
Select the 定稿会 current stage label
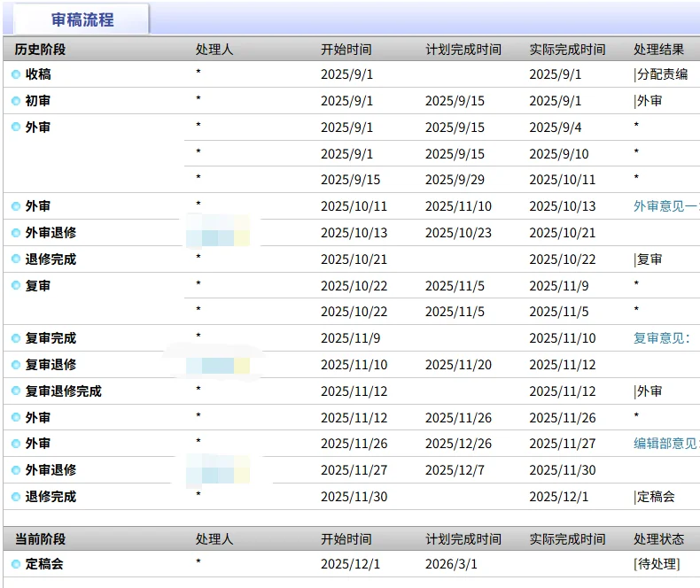[44, 564]
